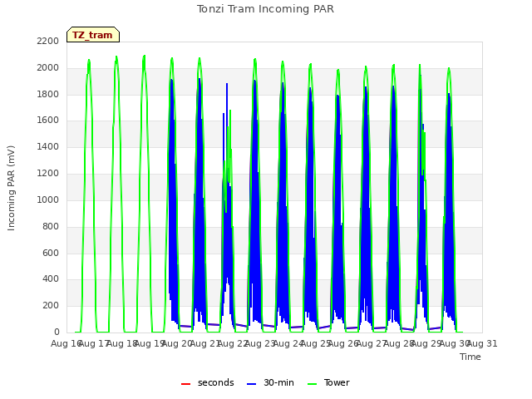Click the Aug 26 x-axis label
This screenshot has height=399, width=532.
click(x=343, y=343)
